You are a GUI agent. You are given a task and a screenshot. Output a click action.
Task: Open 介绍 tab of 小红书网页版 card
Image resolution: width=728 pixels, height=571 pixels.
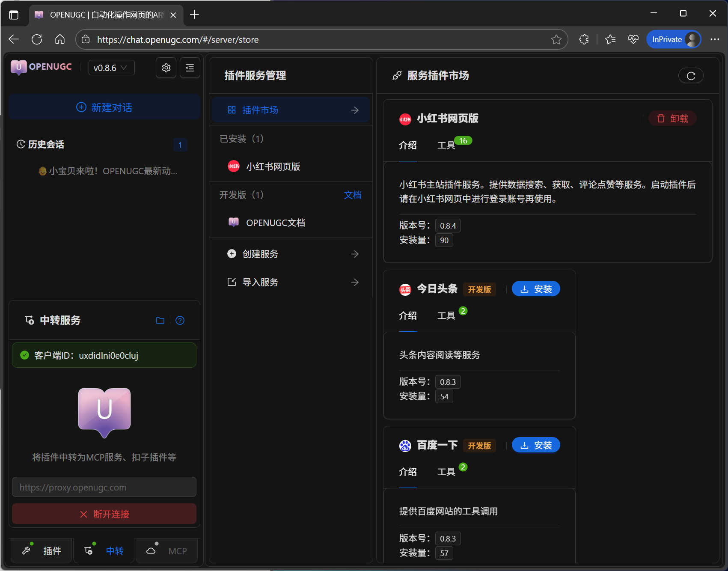[x=408, y=145]
